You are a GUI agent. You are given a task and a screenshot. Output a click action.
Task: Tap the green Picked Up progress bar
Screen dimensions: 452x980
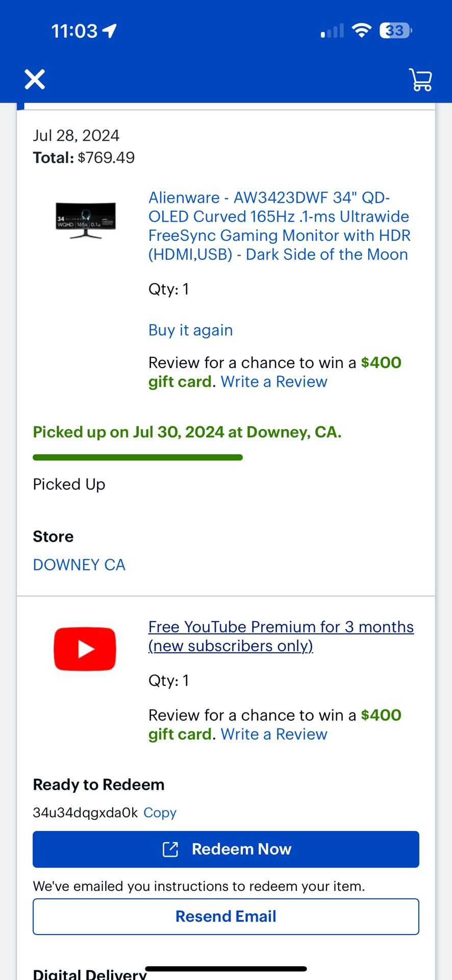[x=138, y=457]
